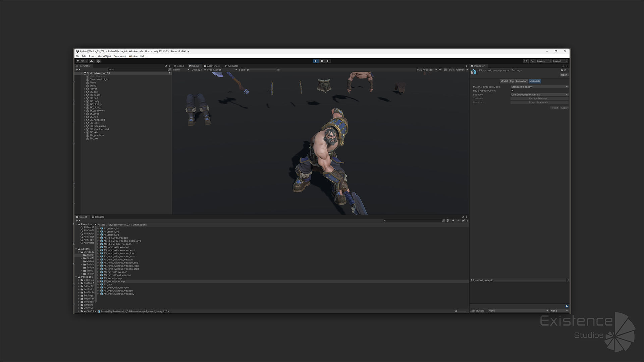Toggle Mute Audio speaker icon
The width and height of the screenshot is (644, 362).
click(x=440, y=70)
